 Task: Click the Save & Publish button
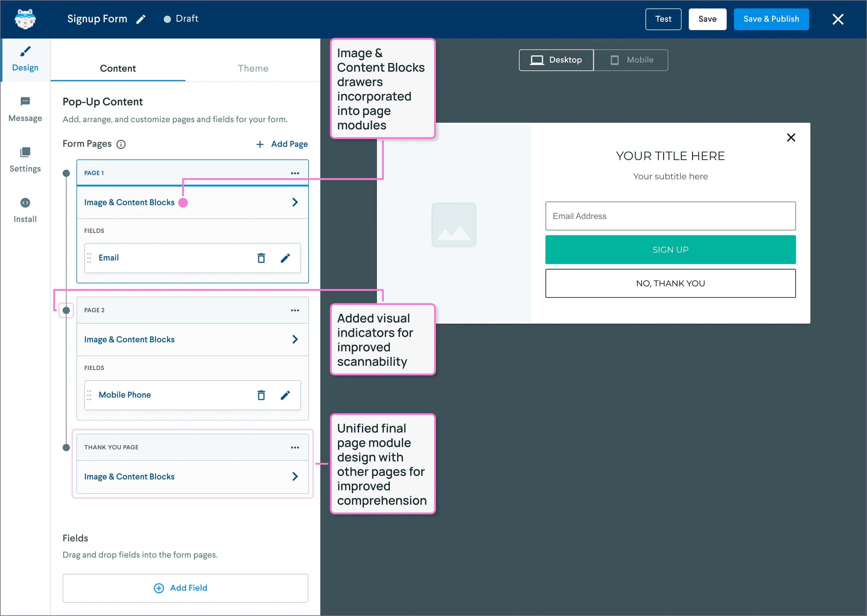point(771,19)
